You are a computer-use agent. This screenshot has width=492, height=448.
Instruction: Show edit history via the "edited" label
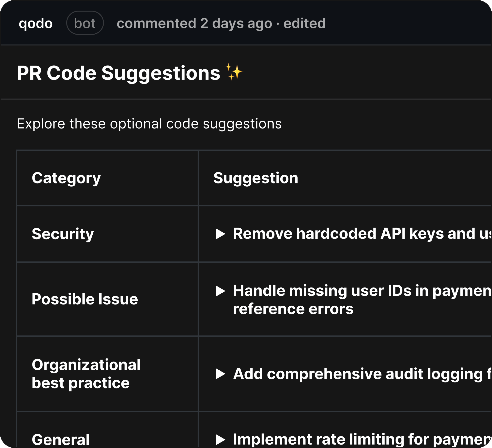click(x=304, y=23)
